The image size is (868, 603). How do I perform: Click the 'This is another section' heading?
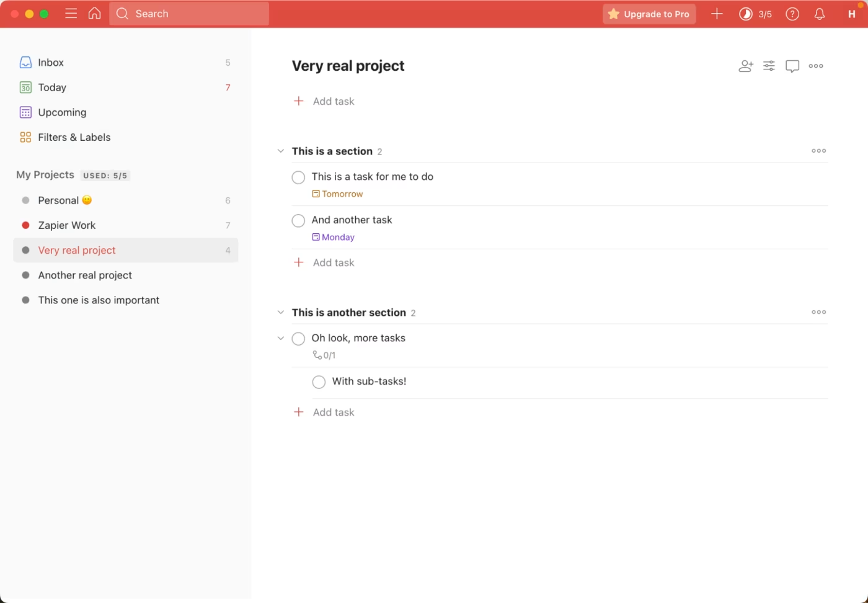(348, 312)
